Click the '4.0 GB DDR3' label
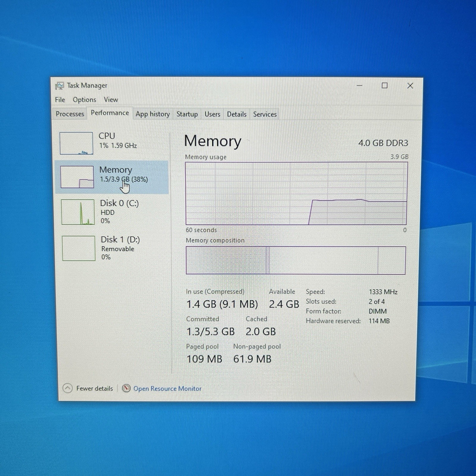The image size is (476, 476). pos(383,143)
